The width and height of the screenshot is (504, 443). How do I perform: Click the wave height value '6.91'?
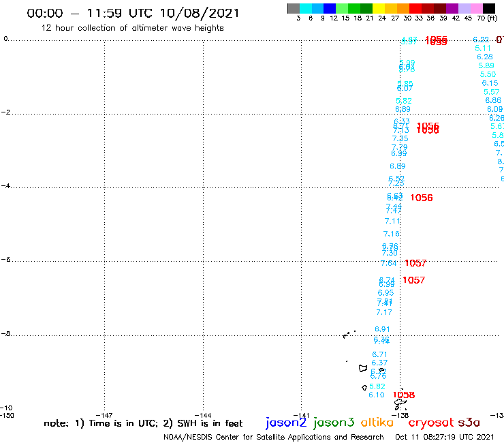382,329
